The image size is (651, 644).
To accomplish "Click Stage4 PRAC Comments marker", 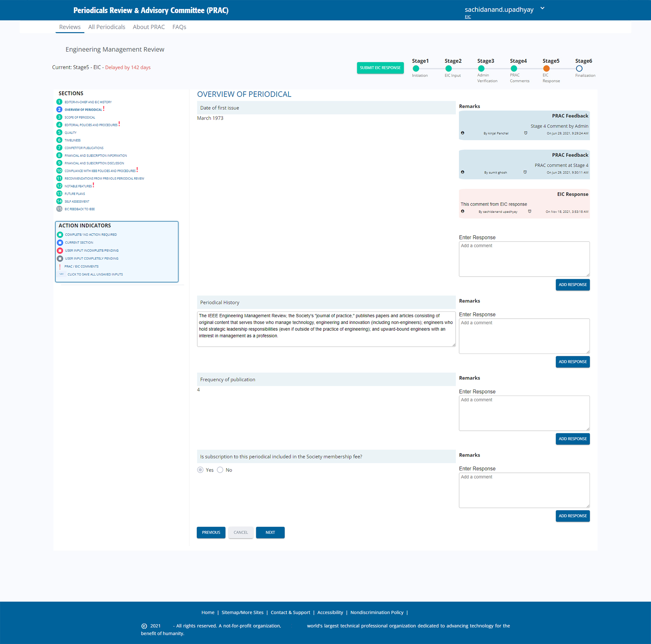I will (514, 68).
